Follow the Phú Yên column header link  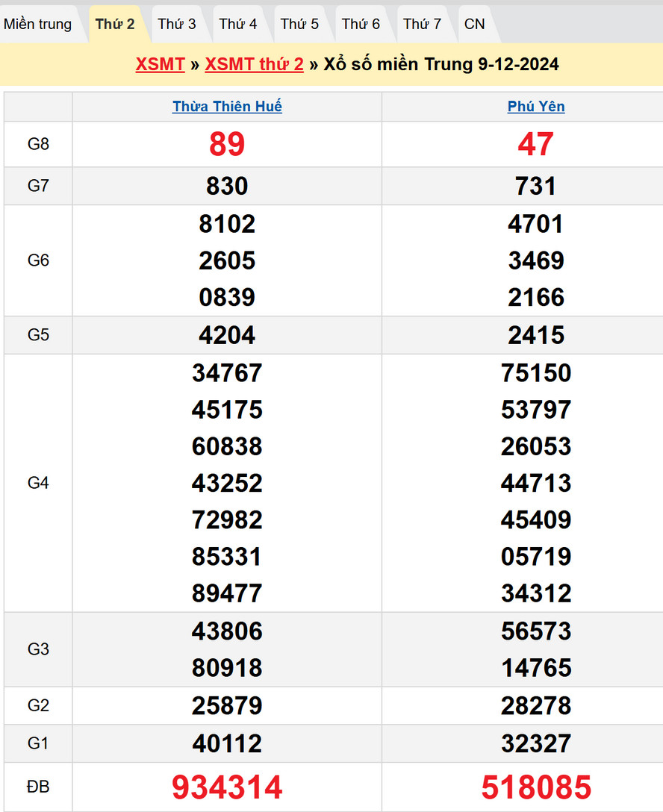536,107
